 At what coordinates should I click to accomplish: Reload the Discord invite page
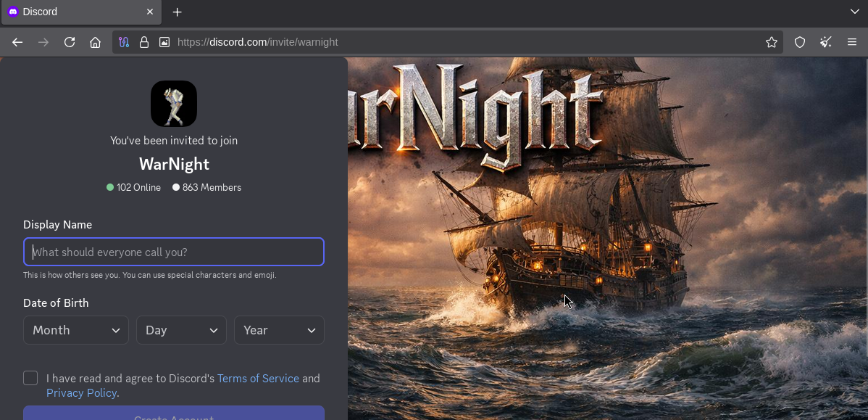70,42
